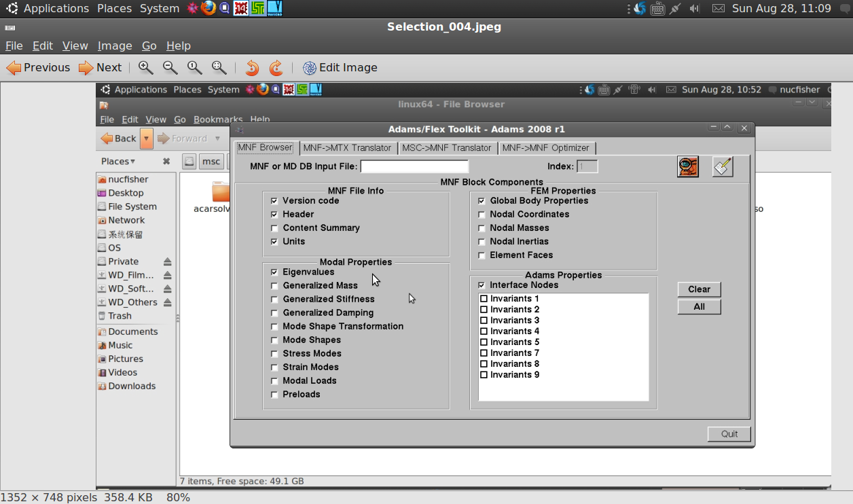
Task: Click the eject icon beside WD_Others
Action: (167, 302)
